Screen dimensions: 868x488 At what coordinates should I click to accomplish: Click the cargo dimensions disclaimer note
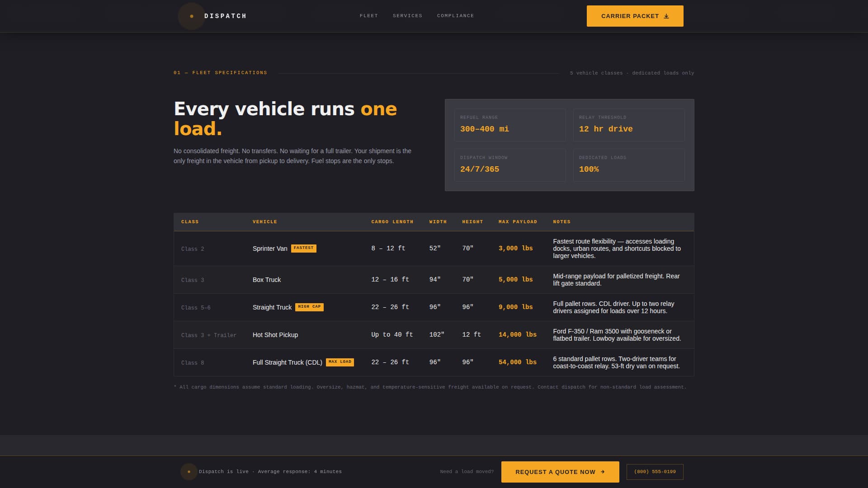point(429,387)
